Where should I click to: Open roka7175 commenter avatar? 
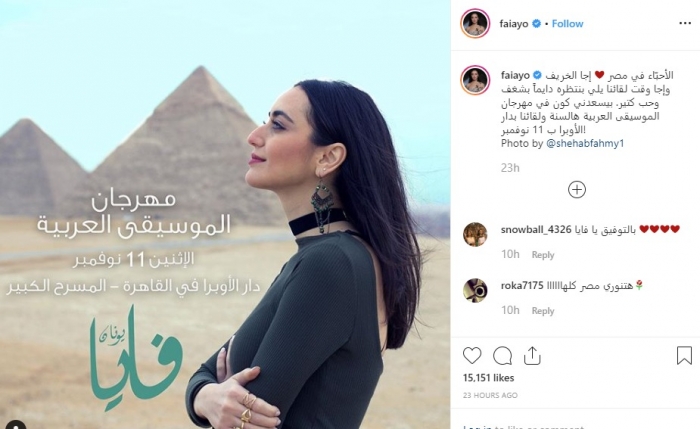(x=475, y=290)
